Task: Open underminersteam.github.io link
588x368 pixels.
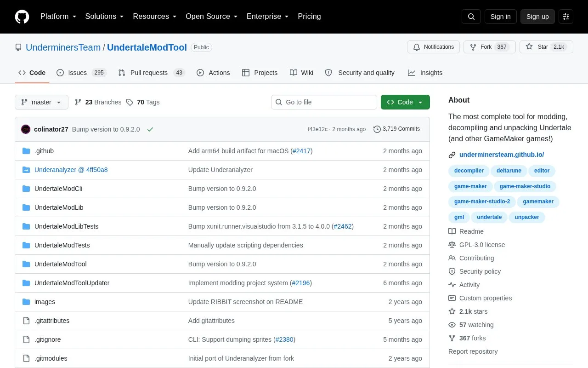Action: coord(502,155)
